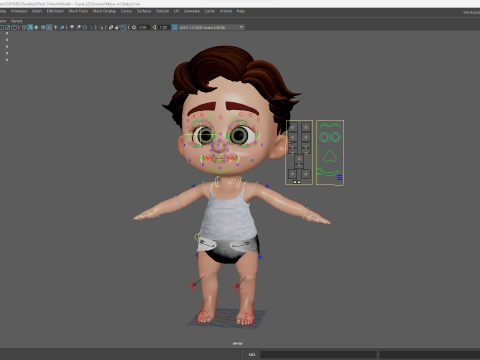Open the Cache menu
Screen dimensions: 480x360
coord(210,11)
